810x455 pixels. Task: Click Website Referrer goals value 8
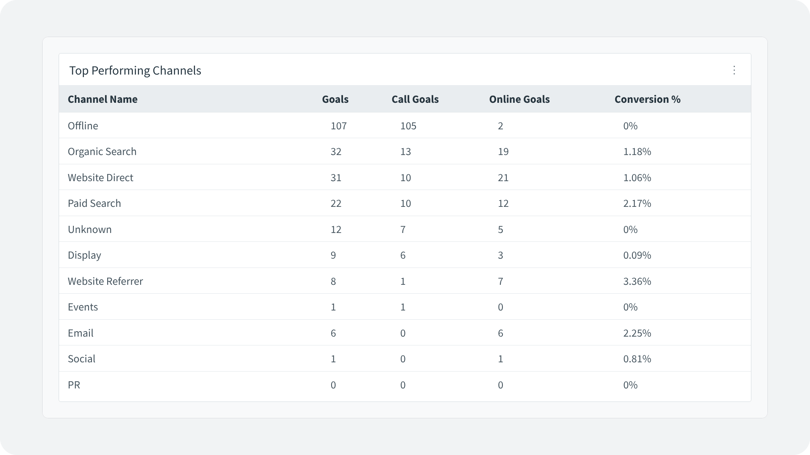[x=333, y=281]
